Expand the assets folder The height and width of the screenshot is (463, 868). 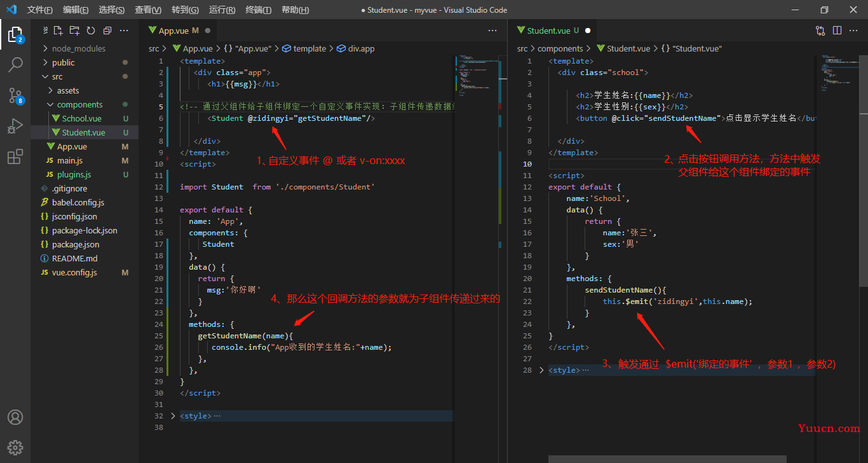pos(50,90)
